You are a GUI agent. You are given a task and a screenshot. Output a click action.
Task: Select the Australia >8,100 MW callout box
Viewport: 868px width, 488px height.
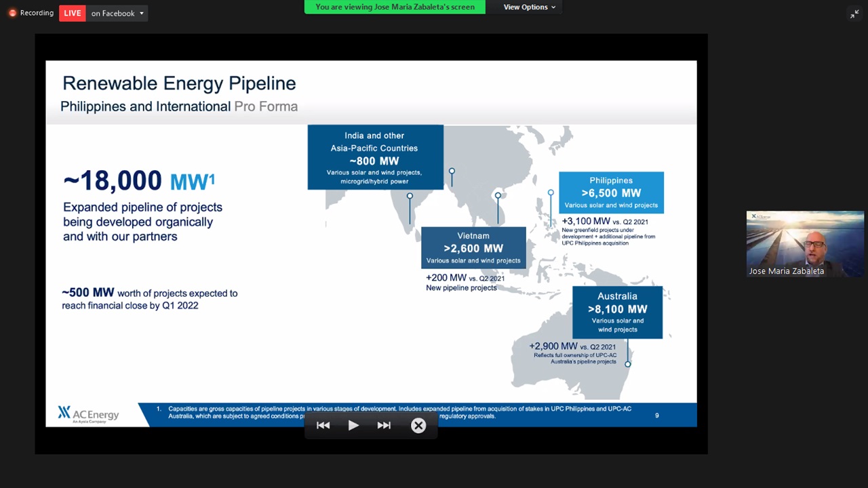[x=617, y=312]
